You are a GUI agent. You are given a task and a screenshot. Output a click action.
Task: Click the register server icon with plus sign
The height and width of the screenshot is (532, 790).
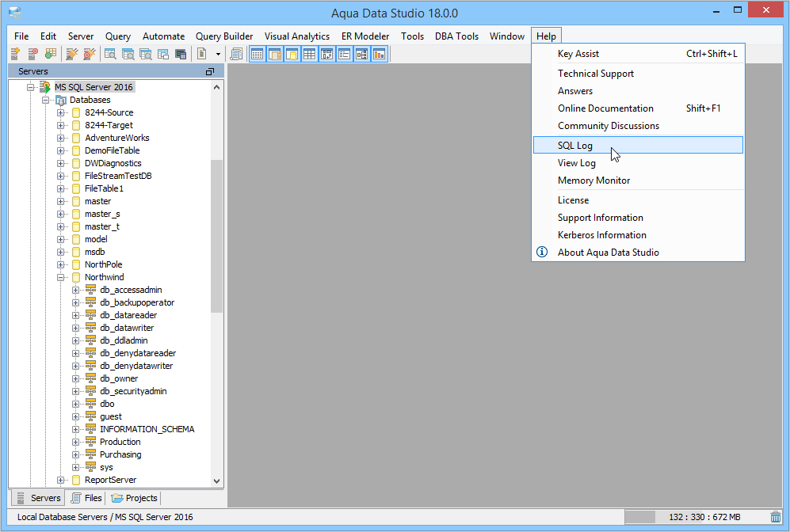(x=15, y=54)
